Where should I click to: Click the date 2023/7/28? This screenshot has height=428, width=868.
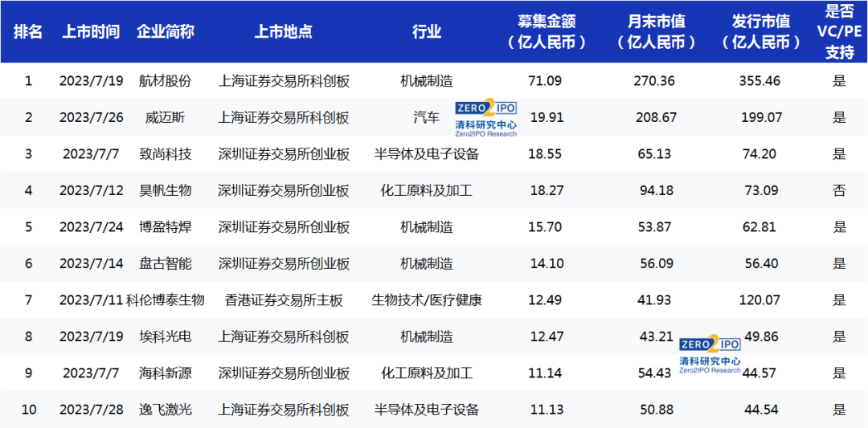click(92, 410)
